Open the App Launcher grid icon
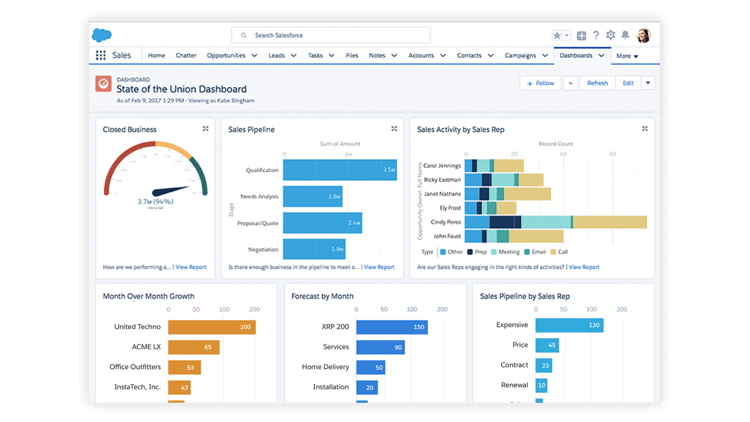 coord(100,56)
